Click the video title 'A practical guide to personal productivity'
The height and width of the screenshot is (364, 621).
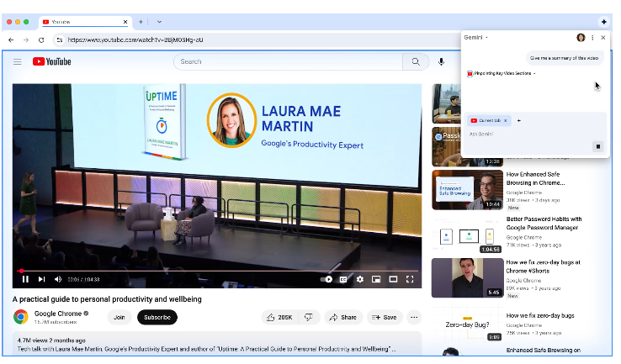coord(107,299)
